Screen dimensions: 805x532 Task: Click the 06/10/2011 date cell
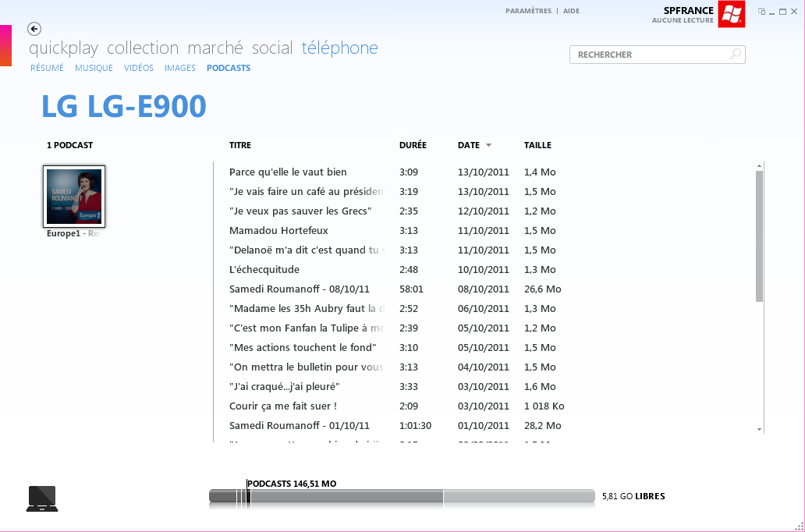pos(484,309)
